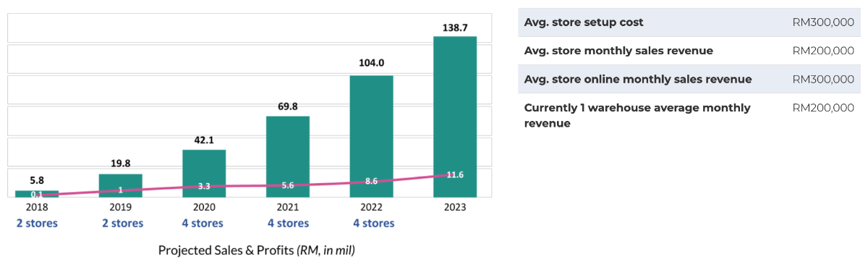Viewport: 868px width, 265px height.
Task: Click 'Avg. store setup cost' row label
Action: (x=584, y=22)
